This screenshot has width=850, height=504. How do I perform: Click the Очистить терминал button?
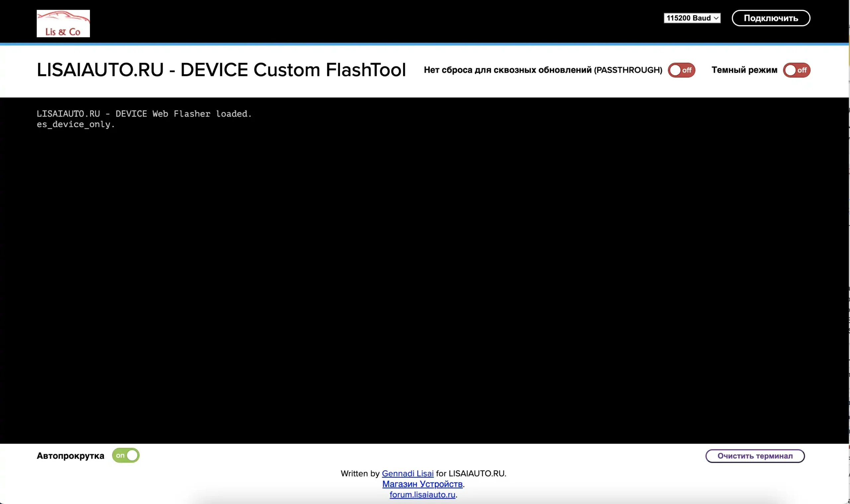click(755, 456)
